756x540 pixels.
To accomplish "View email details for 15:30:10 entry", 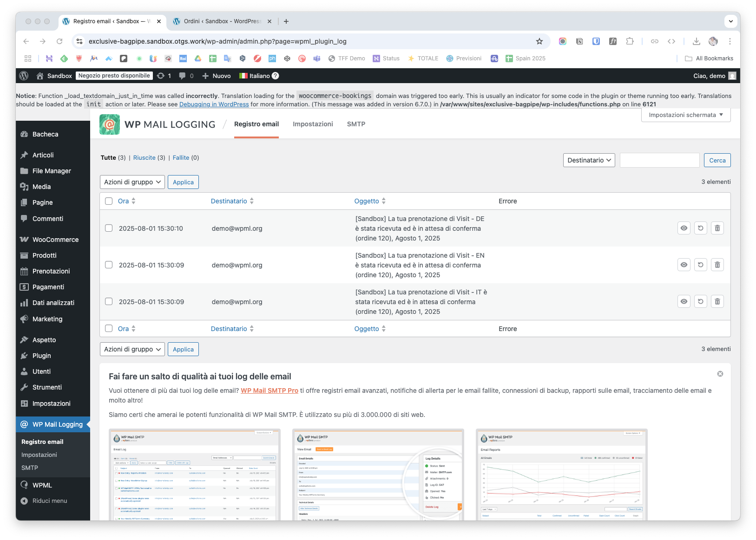I will click(684, 228).
